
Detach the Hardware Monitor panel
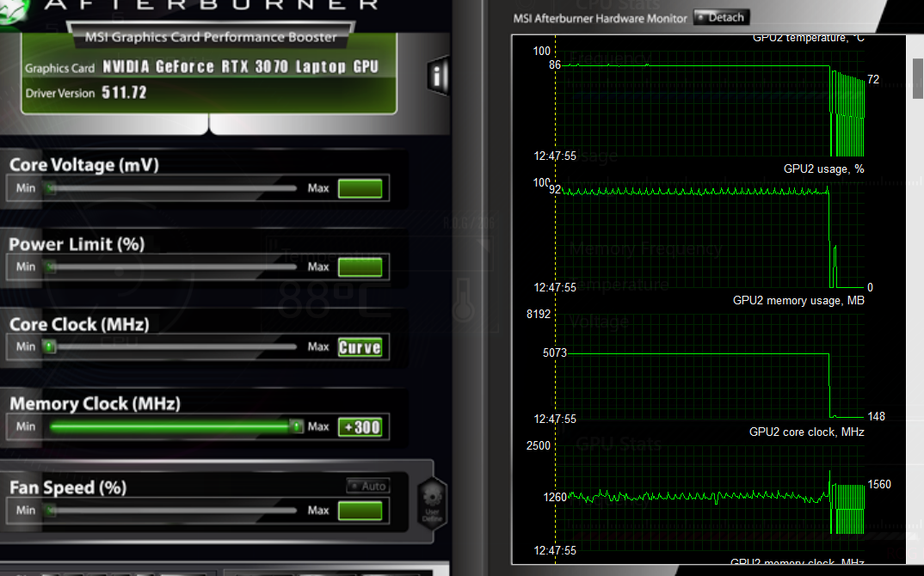tap(721, 18)
